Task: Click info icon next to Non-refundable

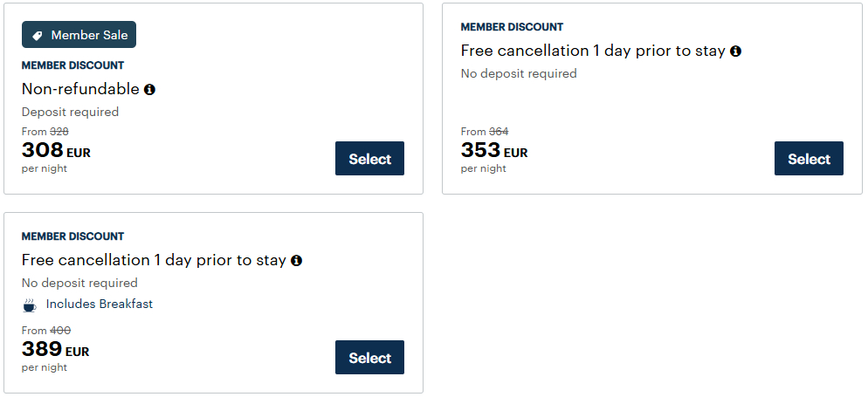Action: 149,89
